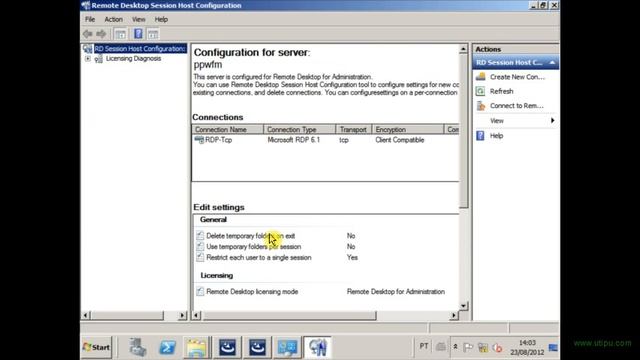The height and width of the screenshot is (360, 640).
Task: Click the Create New Connection action icon
Action: click(x=481, y=77)
